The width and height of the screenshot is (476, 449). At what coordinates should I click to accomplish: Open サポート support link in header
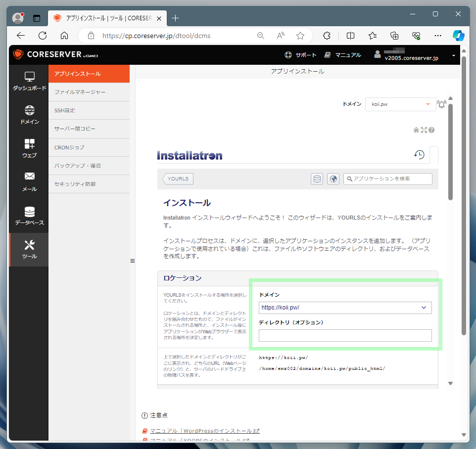tap(300, 55)
